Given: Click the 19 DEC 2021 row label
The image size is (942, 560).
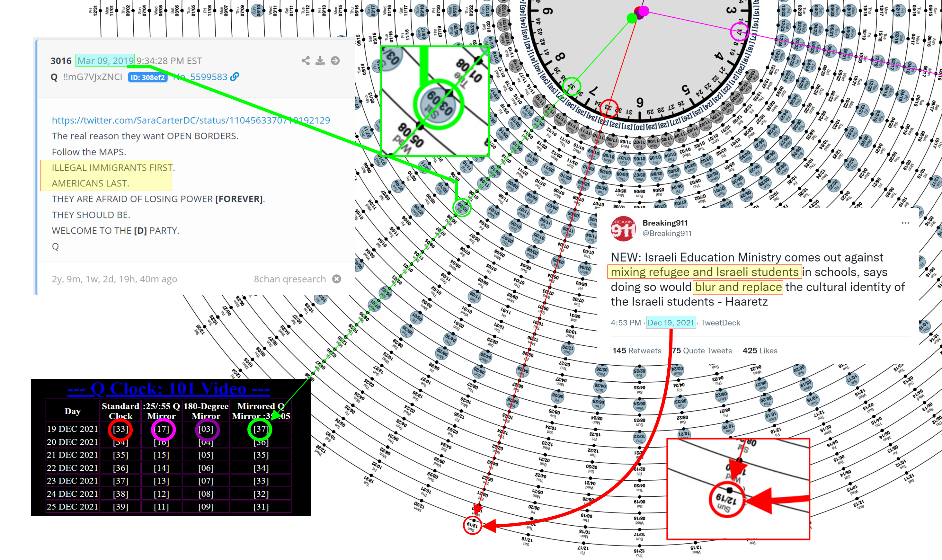Looking at the screenshot, I should pyautogui.click(x=72, y=429).
